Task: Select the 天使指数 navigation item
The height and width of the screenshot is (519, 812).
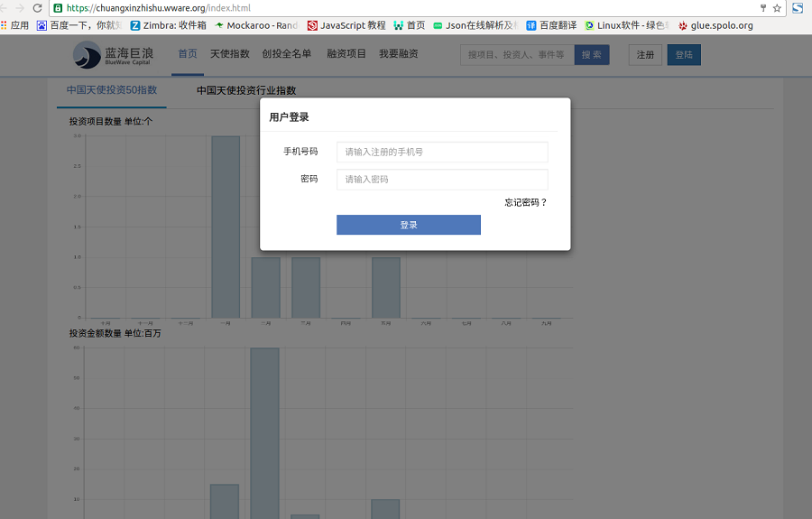Action: pyautogui.click(x=230, y=54)
